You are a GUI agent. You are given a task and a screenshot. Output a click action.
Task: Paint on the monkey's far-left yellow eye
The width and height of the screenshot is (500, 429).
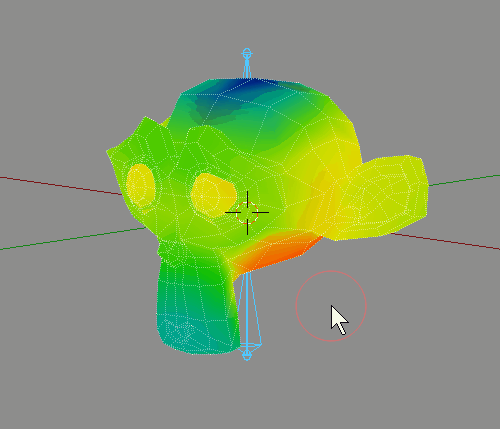(x=141, y=185)
